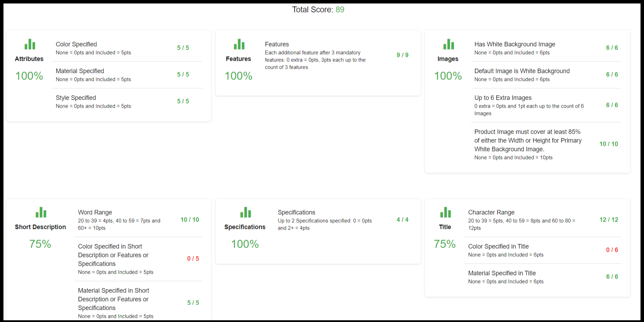Image resolution: width=644 pixels, height=322 pixels.
Task: Click the 5 / 5 score for Material in Short Description
Action: [193, 303]
